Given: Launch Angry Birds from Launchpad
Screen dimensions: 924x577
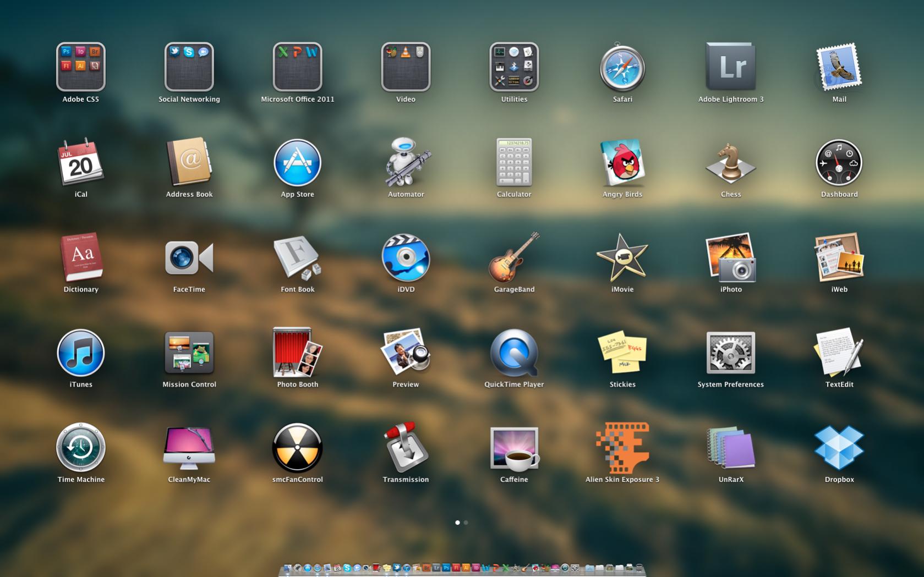Looking at the screenshot, I should click(622, 162).
